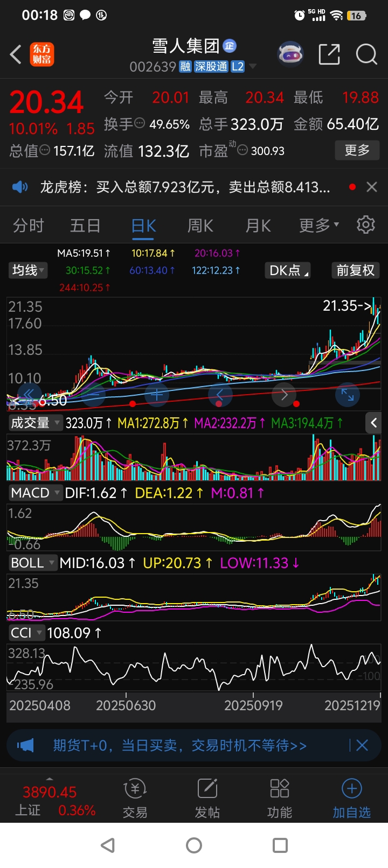
Task: Tap Android recents square button
Action: point(280,845)
